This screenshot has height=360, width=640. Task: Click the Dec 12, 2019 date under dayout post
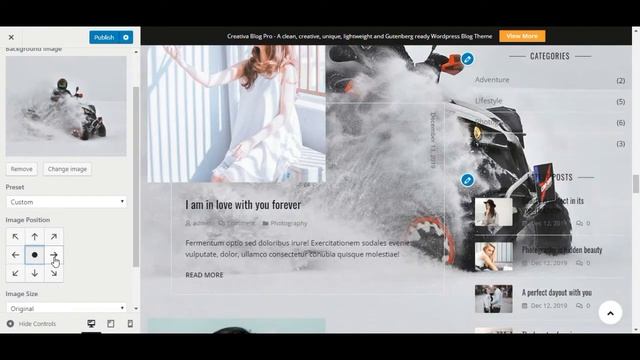[549, 306]
